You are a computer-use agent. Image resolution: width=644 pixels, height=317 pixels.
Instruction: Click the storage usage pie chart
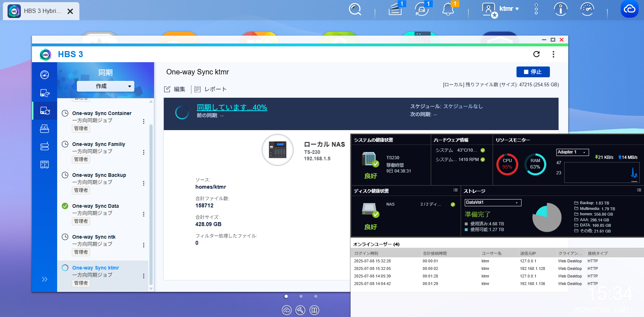tap(547, 217)
